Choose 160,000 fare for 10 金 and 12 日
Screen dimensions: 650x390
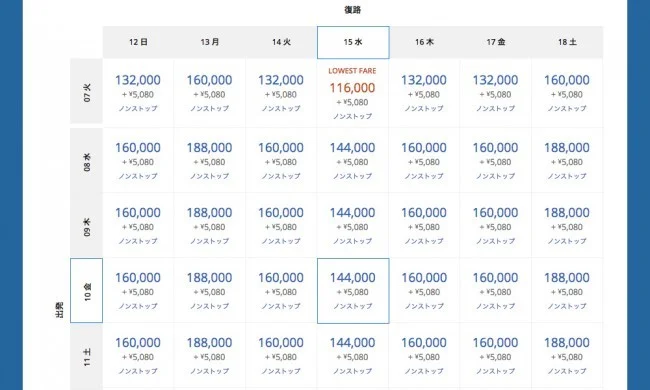(138, 291)
